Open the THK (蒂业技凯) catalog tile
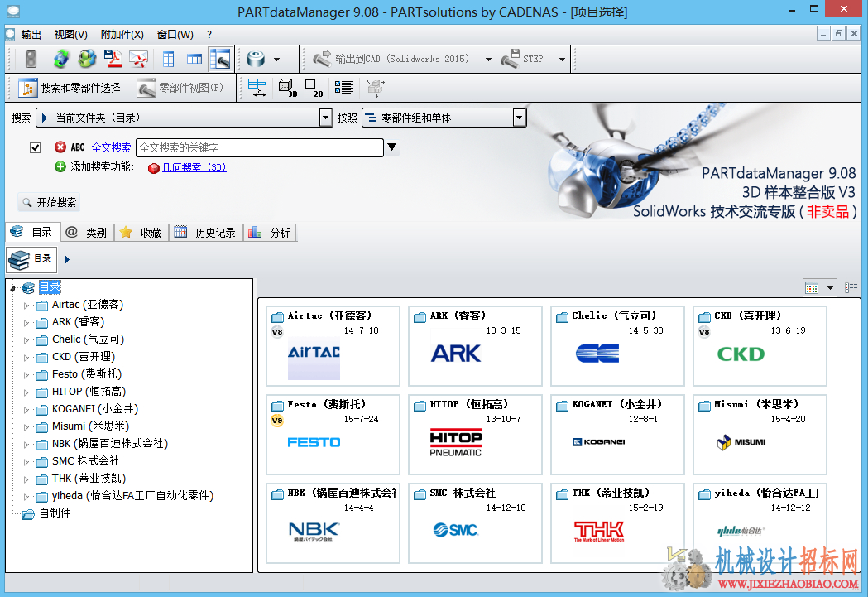 [617, 522]
